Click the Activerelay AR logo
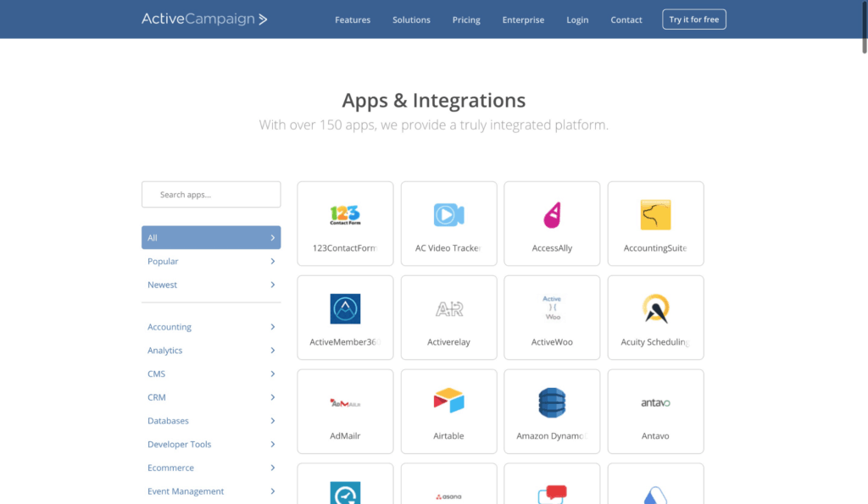Image resolution: width=868 pixels, height=504 pixels. coord(448,308)
